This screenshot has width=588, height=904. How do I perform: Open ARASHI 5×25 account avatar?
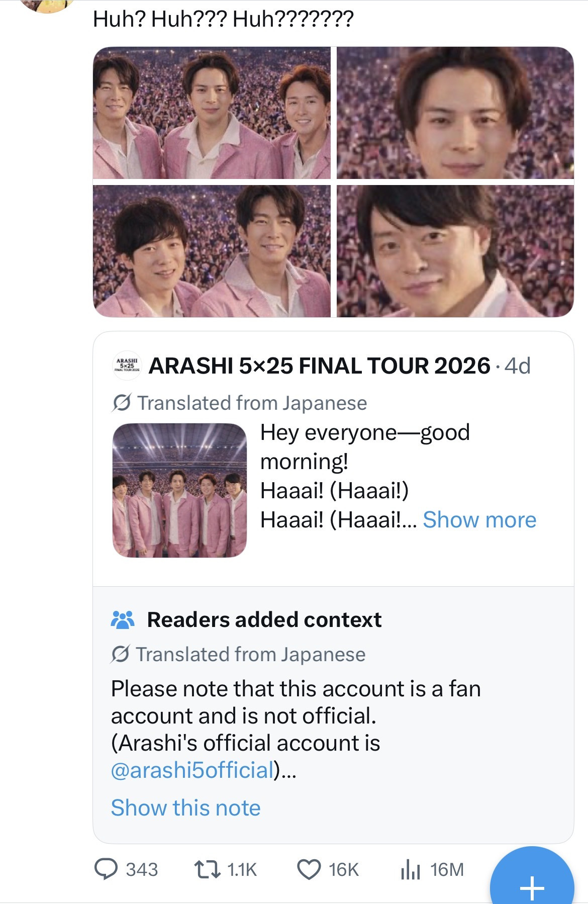(127, 366)
